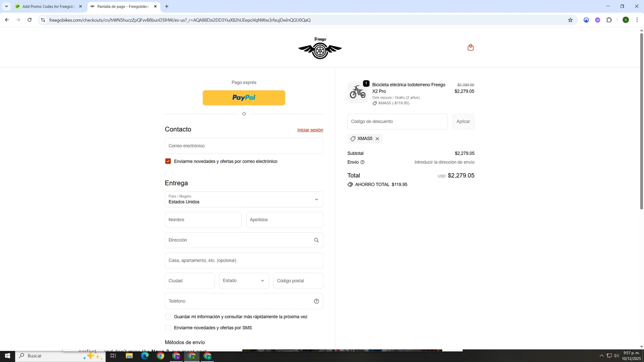The height and width of the screenshot is (362, 644).
Task: Open the tab search dropdown arrow
Action: [x=6, y=6]
